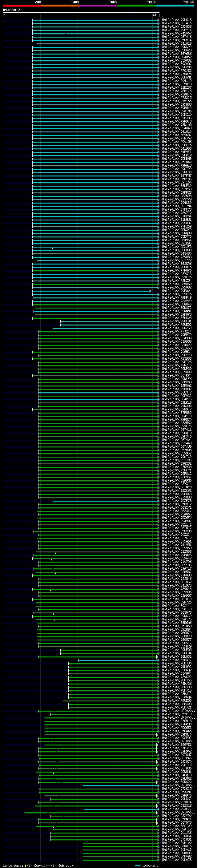
Task: Select sequence UniRef100_B7FJF6
Action: click(177, 748)
